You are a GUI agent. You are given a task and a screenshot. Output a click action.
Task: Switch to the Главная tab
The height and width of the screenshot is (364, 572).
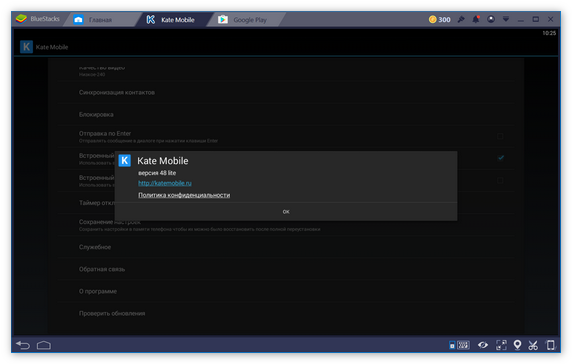coord(100,20)
